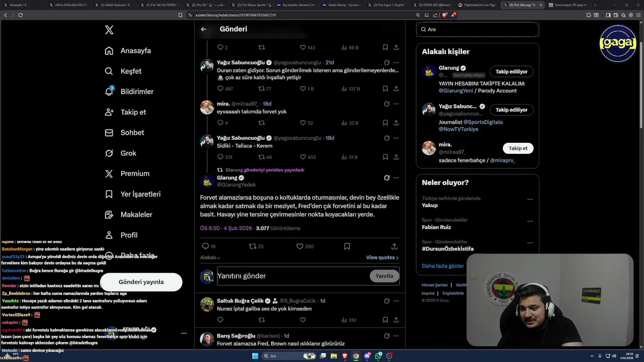The image size is (644, 362).
Task: Share mira's 'eyvaaaah takımda forvet yok' post
Action: pos(396,123)
